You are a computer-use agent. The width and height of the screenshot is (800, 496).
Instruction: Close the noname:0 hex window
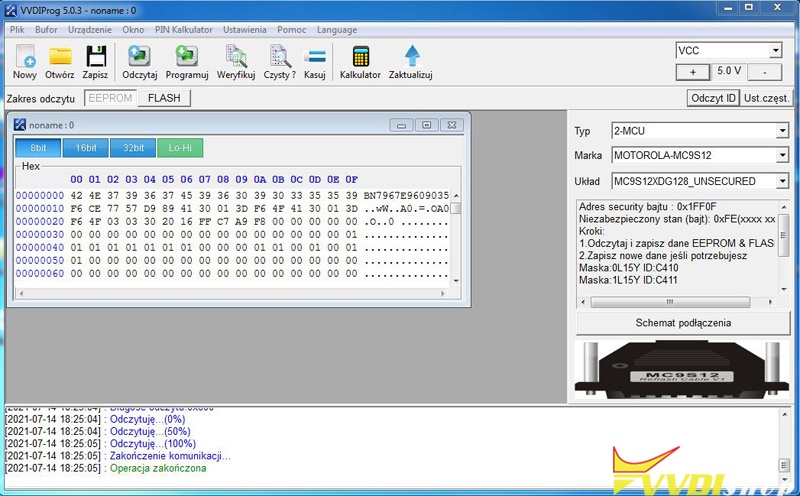coord(452,125)
